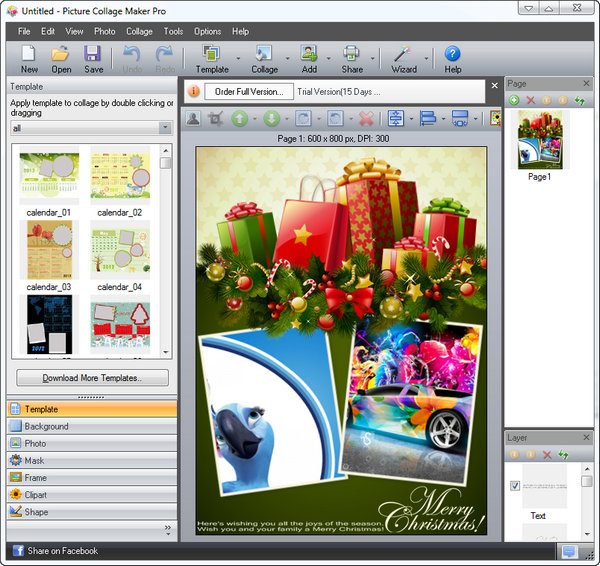Click the green up arrow icon
This screenshot has height=566, width=600.
coord(240,119)
